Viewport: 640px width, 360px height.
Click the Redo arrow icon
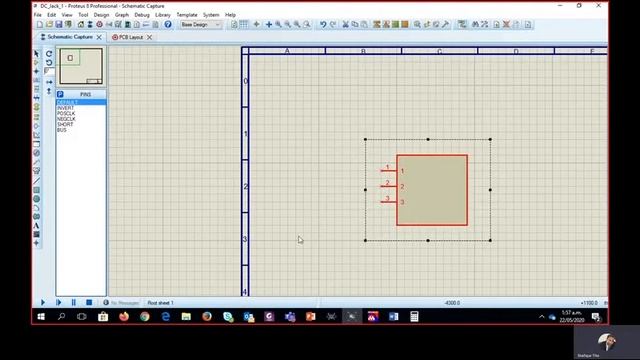(x=333, y=24)
